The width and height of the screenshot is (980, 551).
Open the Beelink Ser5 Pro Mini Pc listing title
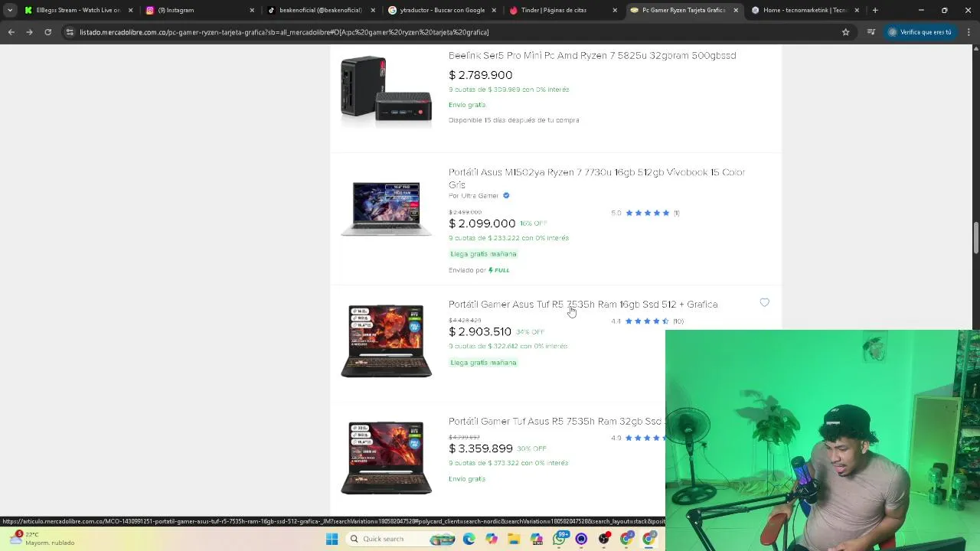tap(592, 55)
